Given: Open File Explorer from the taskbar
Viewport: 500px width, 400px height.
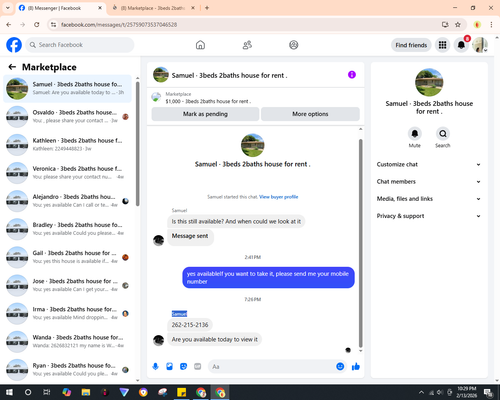Looking at the screenshot, I should pos(86,392).
